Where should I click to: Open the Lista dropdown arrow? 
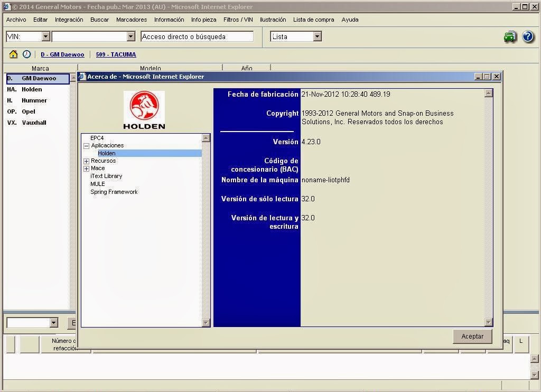tap(318, 36)
